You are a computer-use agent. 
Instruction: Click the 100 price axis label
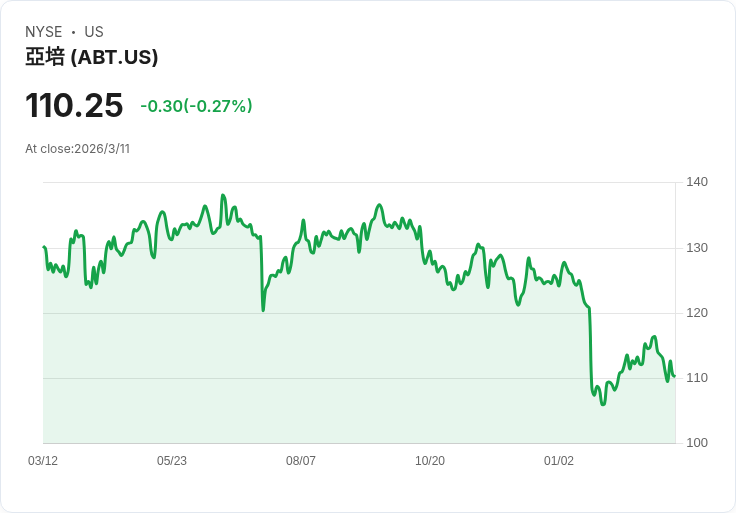(697, 443)
